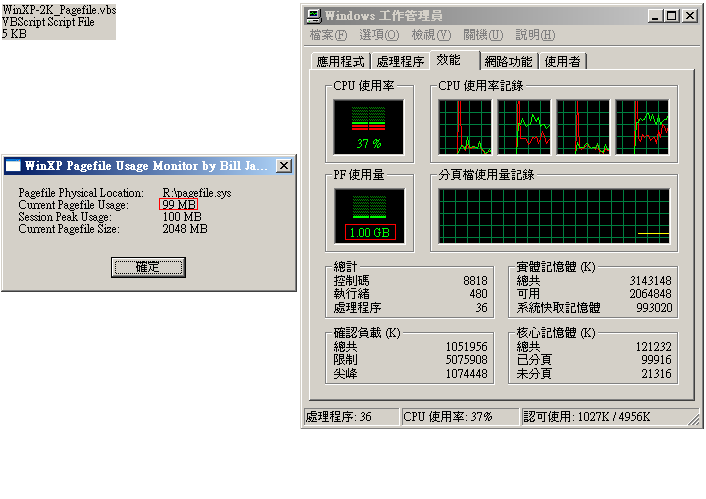Click the third CPU history graph
Viewport: 706px width, 499px height.
click(583, 127)
